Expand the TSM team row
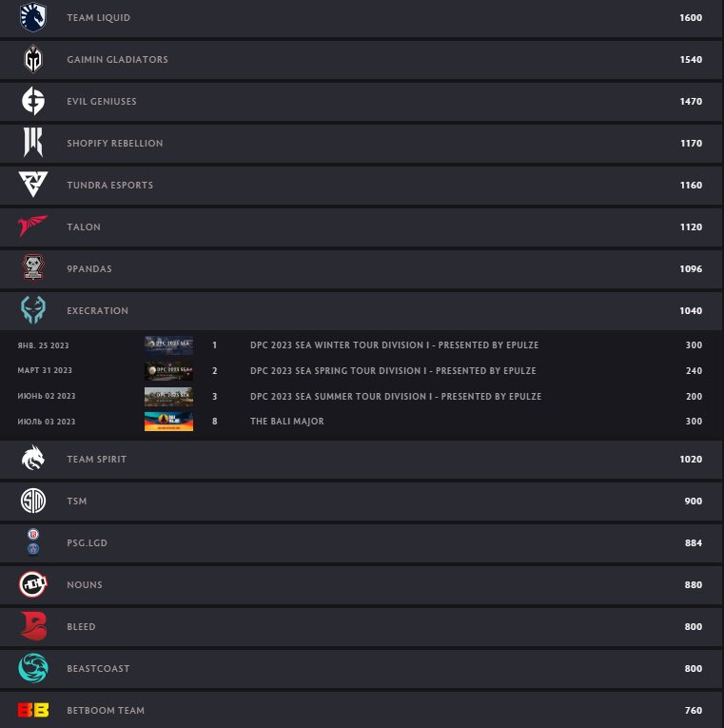The image size is (724, 728). click(362, 502)
